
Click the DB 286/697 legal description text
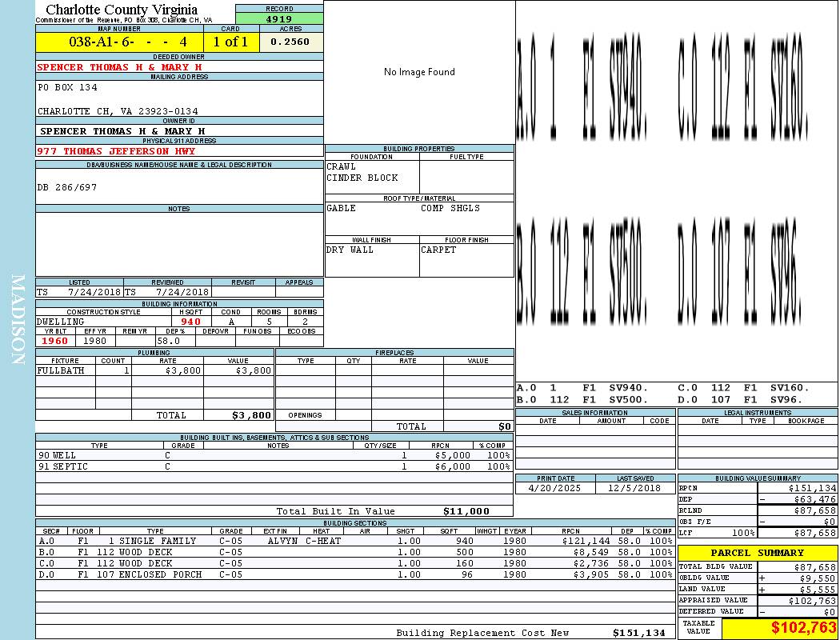(67, 187)
